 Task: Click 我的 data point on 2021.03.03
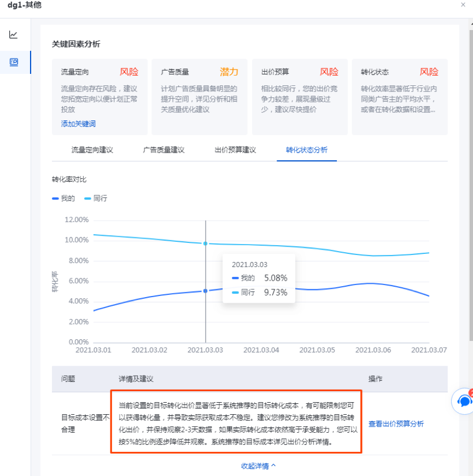(x=206, y=291)
